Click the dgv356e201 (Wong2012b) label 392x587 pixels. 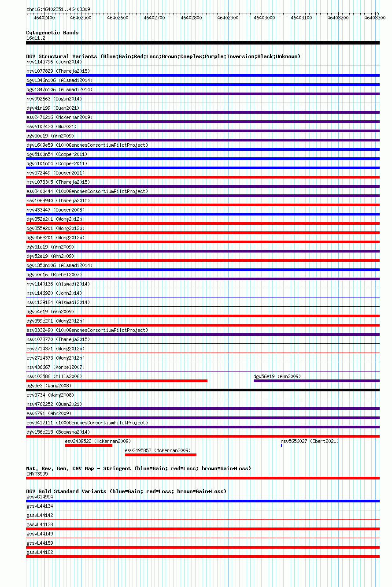point(55,238)
